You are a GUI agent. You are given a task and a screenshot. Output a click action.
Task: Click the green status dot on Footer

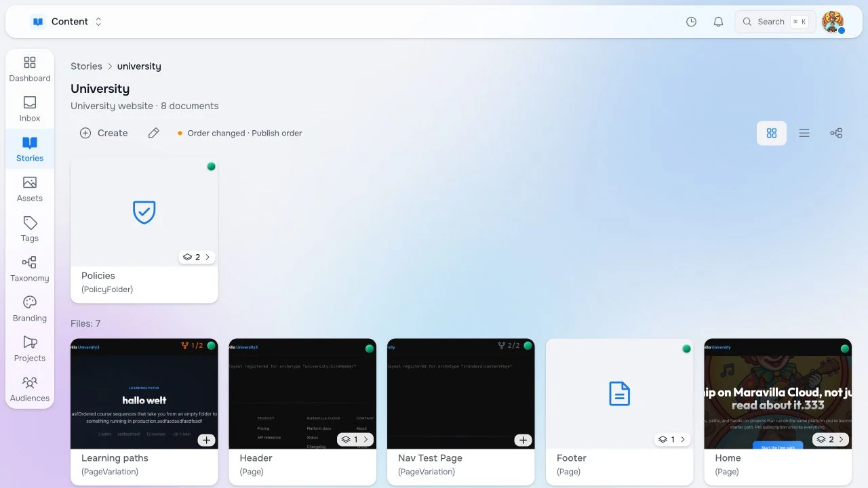(x=686, y=348)
